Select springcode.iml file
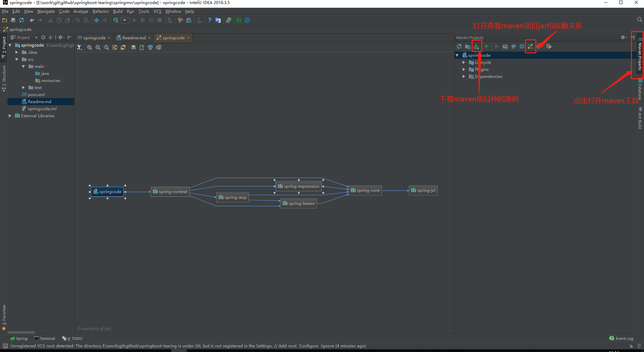Screen dimensions: 644x352 (x=42, y=108)
